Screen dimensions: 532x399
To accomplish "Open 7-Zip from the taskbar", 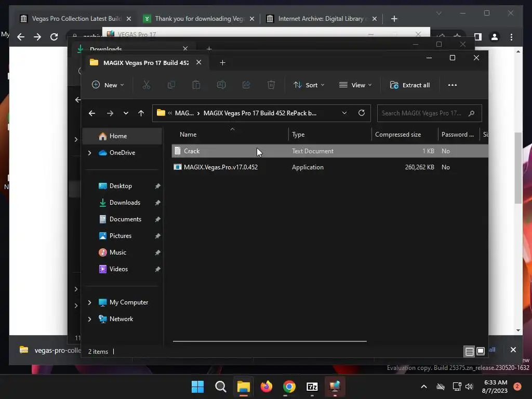I will (x=312, y=387).
